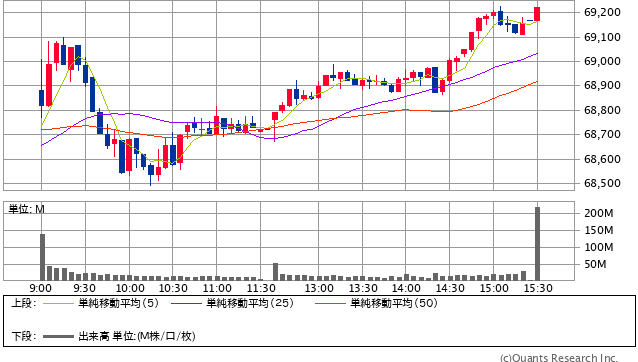Click the 69,200 price axis label

pos(602,12)
